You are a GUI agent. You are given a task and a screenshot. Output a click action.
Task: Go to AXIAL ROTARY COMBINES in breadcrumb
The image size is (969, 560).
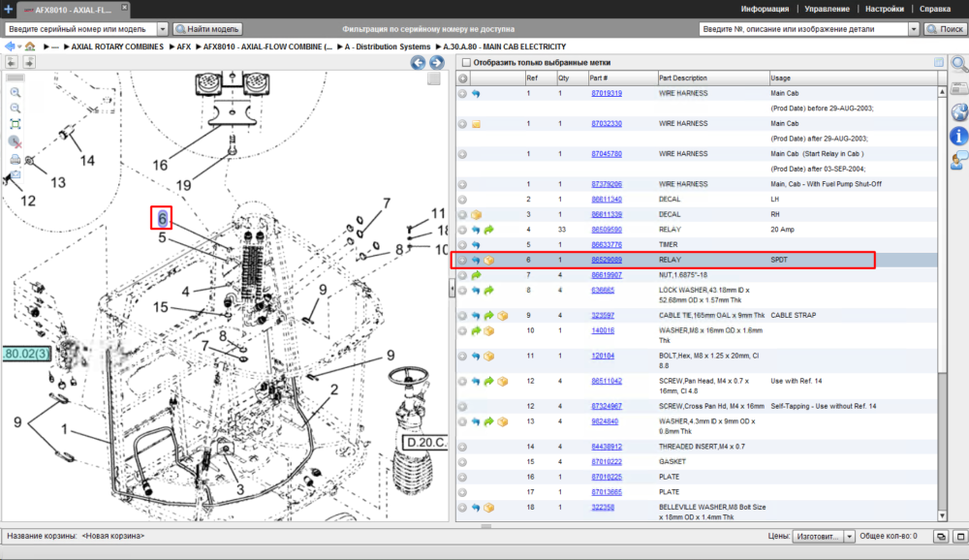(x=117, y=47)
